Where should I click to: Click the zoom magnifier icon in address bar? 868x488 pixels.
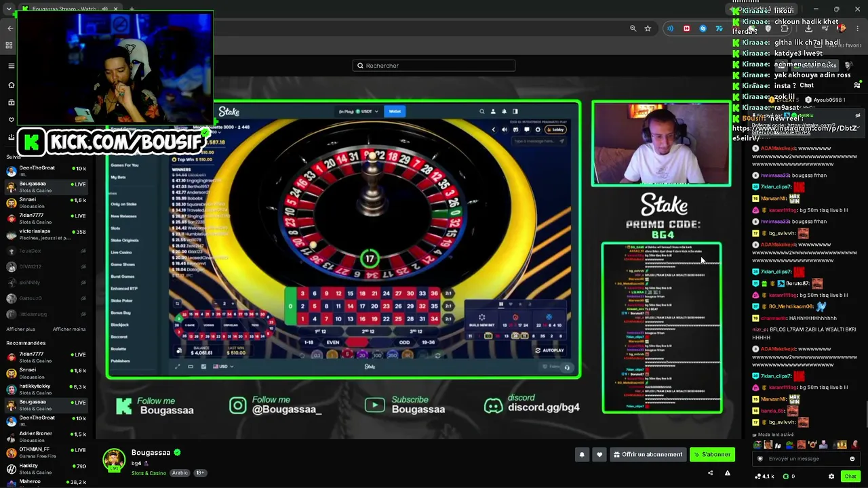[x=633, y=28]
